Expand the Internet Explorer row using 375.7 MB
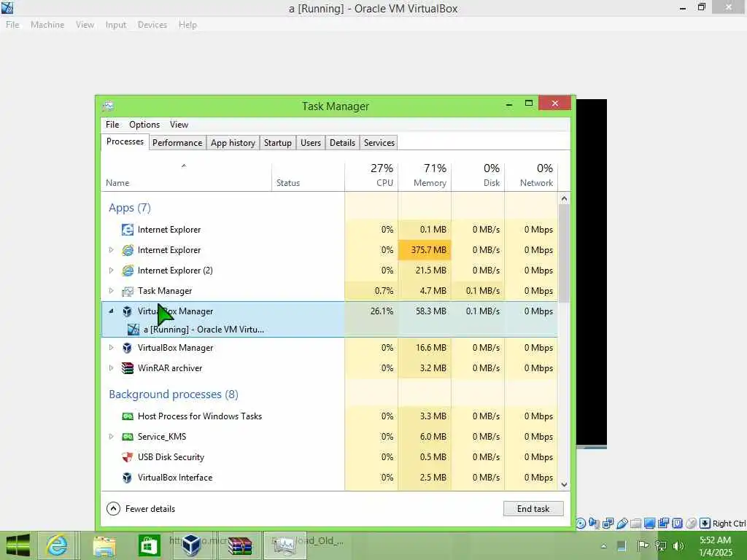 point(111,250)
